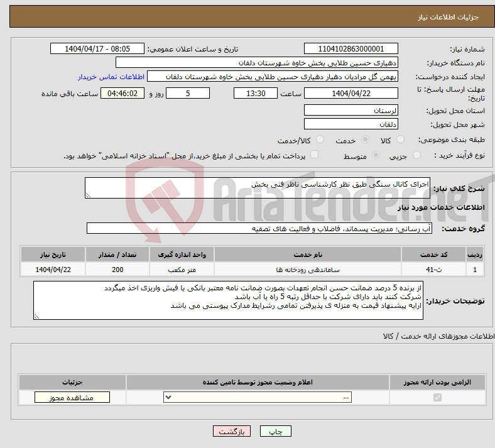Click the جزئیات اطلاعات نیاز page header

(449, 17)
